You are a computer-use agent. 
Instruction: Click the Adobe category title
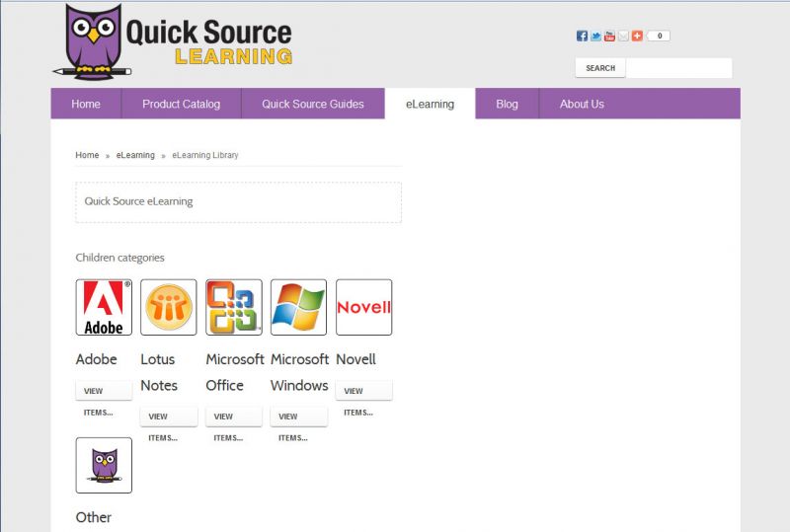click(x=96, y=359)
